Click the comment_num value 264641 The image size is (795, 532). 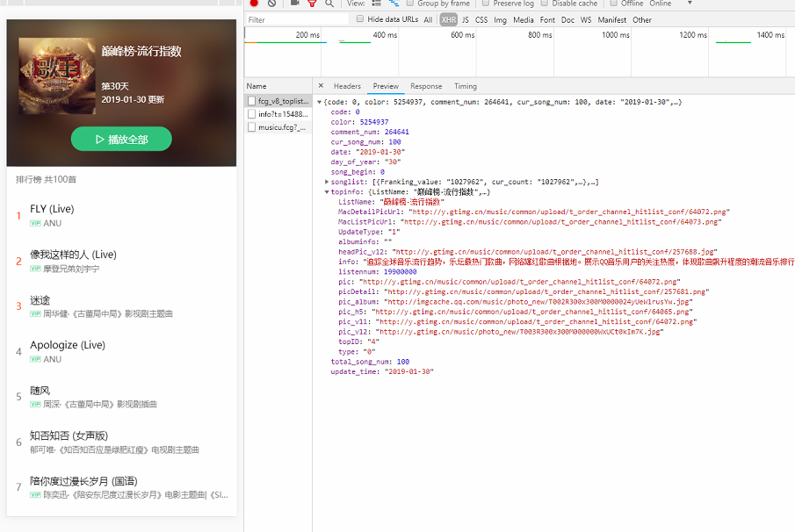[396, 132]
